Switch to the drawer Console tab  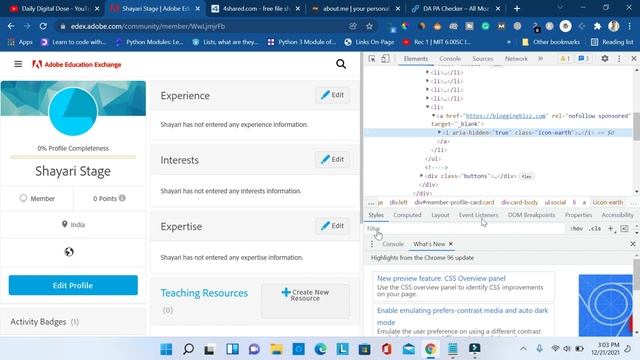coord(393,244)
